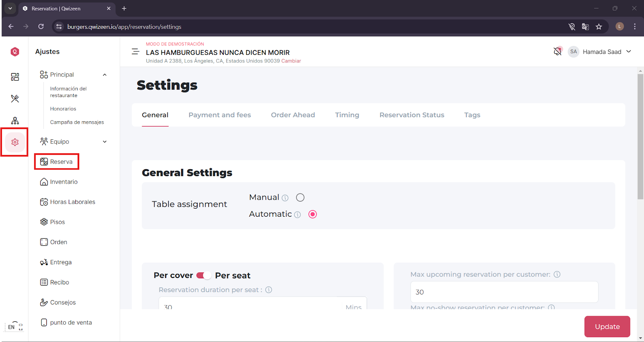644x342 pixels.
Task: Show info for Max upcoming reservation per customer
Action: coord(557,274)
